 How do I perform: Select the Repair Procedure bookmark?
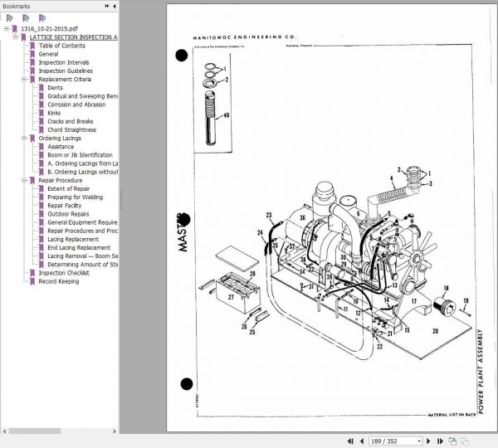pos(61,180)
